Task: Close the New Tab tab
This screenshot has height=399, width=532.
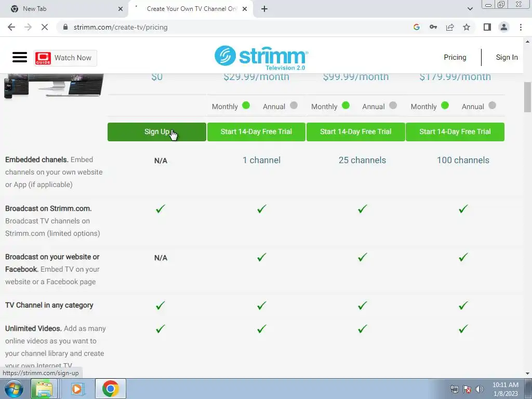Action: [121, 9]
